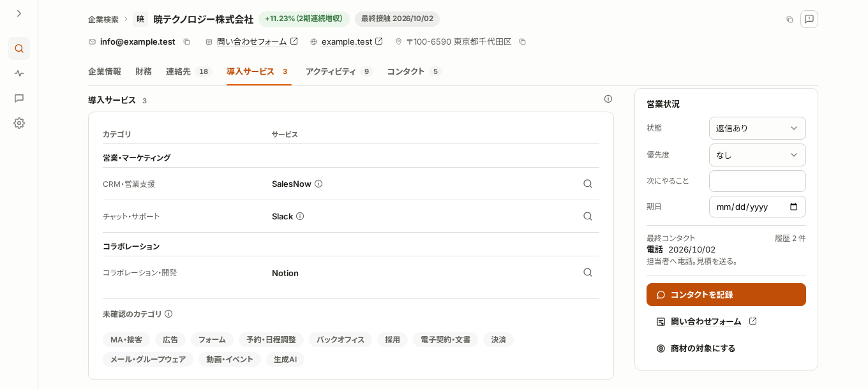Click 商材の対象にする button
Viewport: 868px width, 389px height.
coord(696,348)
